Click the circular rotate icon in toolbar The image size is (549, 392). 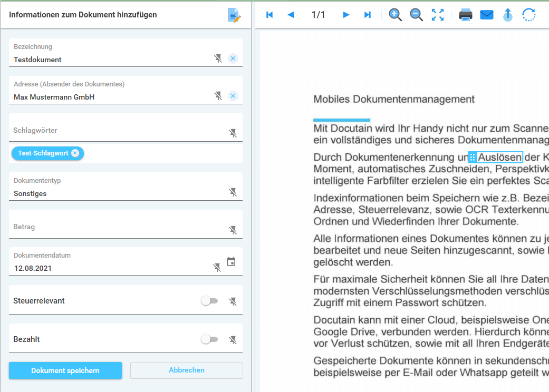528,15
